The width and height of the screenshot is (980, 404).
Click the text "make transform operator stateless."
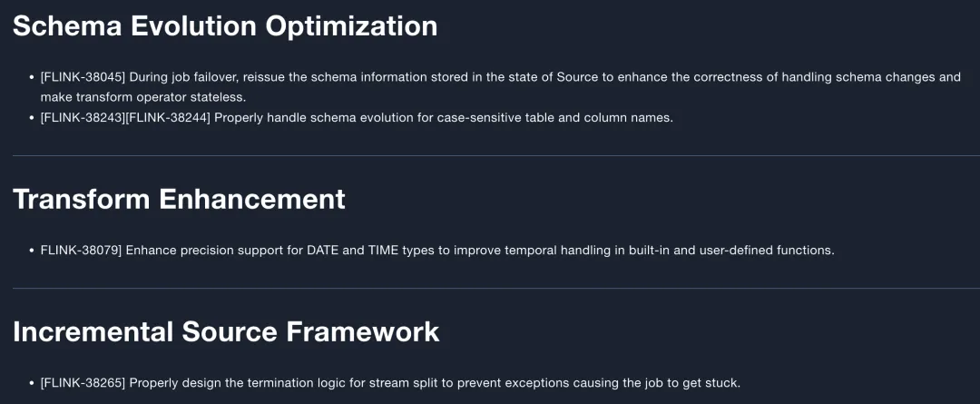(x=142, y=96)
